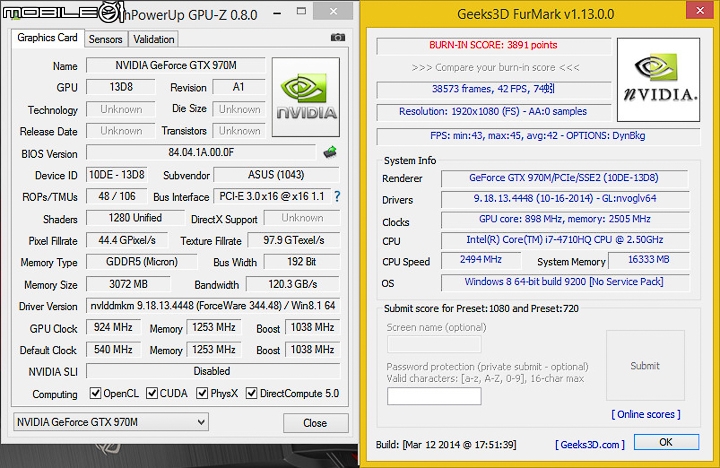Screen dimensions: 720x468
Task: Click the Bus Width 192 Bit value
Action: (302, 262)
